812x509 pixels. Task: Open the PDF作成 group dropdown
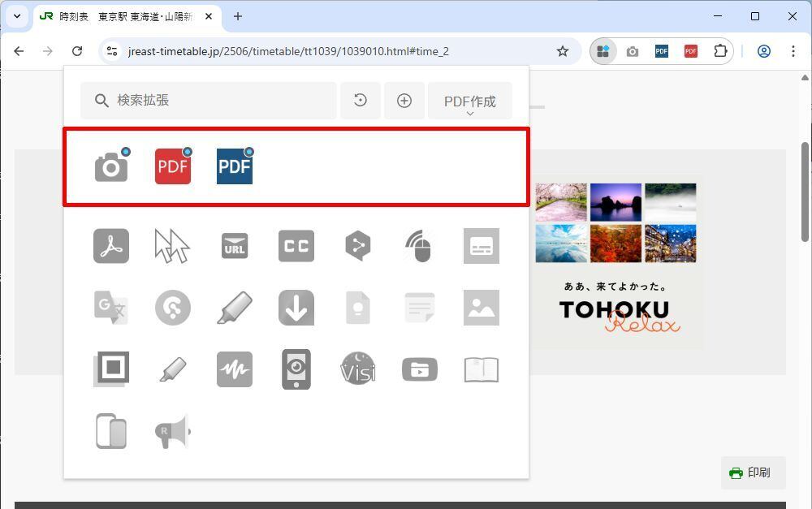tap(469, 101)
